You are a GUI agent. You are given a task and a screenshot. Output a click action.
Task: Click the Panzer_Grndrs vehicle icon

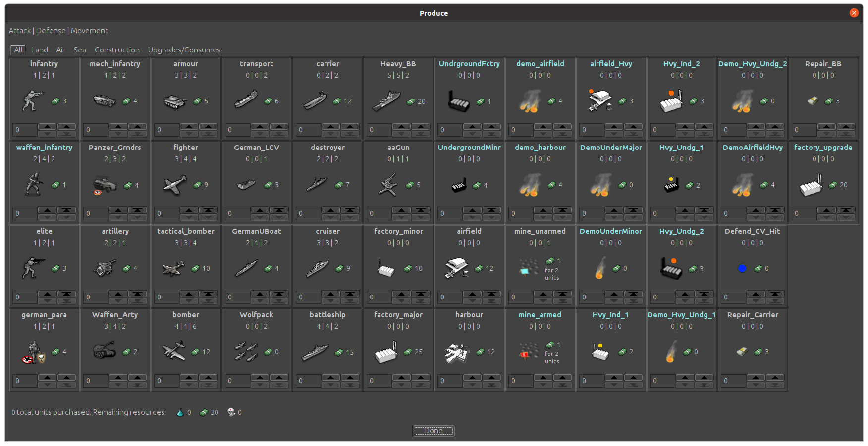105,185
